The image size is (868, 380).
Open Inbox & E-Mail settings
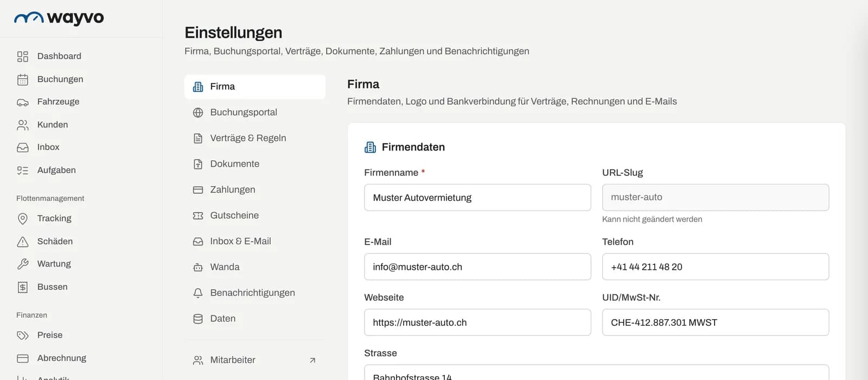[255, 242]
